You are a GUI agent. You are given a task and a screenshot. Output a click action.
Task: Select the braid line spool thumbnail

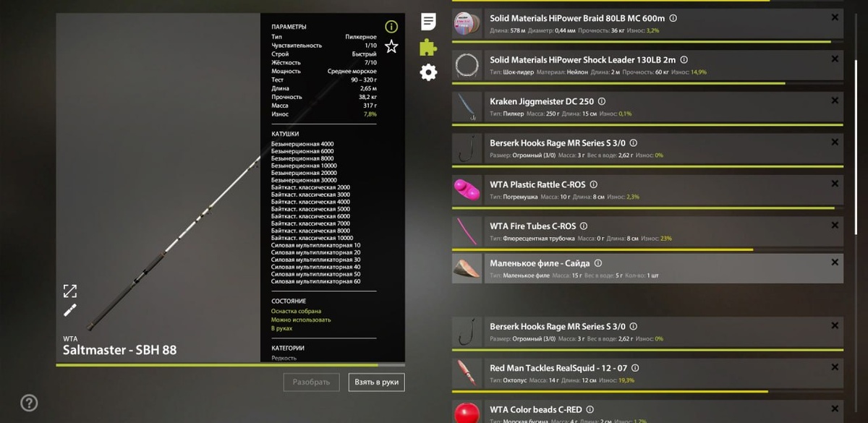click(x=467, y=24)
